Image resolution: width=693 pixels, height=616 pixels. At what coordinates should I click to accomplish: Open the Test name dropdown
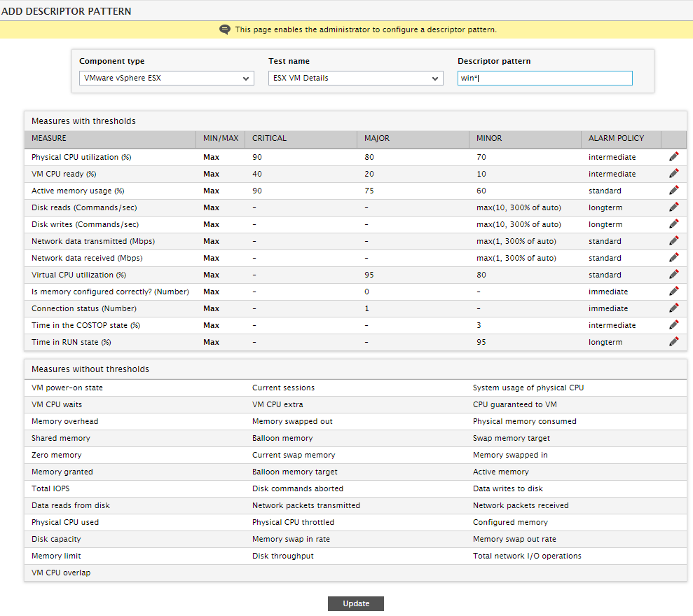356,78
